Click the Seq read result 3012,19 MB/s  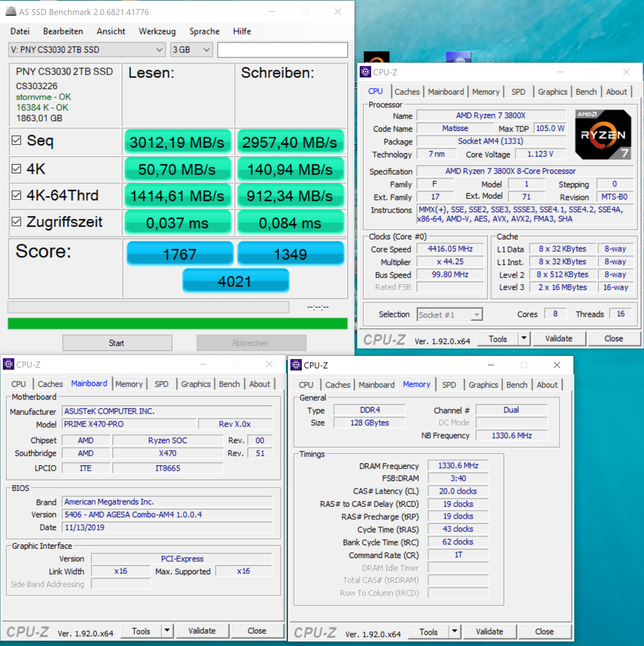coord(177,142)
